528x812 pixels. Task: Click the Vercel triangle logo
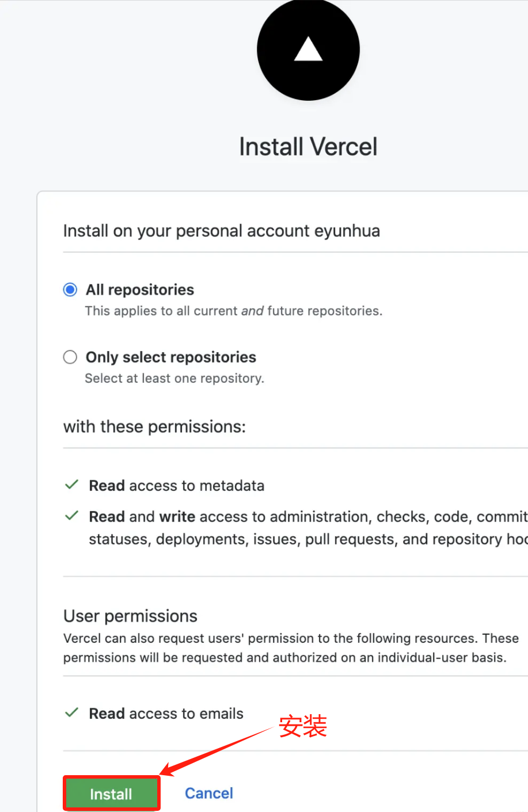coord(308,50)
